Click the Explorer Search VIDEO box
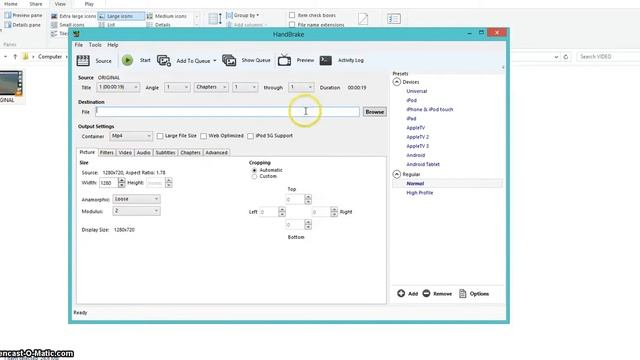 point(608,57)
